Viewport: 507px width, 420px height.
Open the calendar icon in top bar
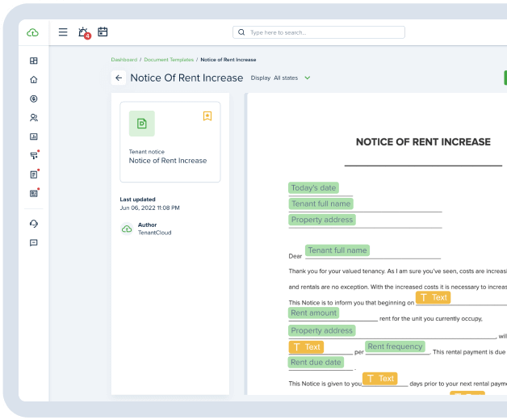point(103,32)
